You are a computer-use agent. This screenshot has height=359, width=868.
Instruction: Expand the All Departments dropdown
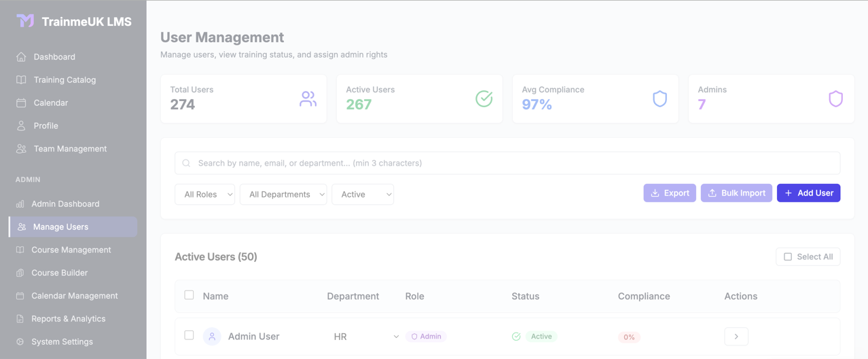tap(283, 195)
